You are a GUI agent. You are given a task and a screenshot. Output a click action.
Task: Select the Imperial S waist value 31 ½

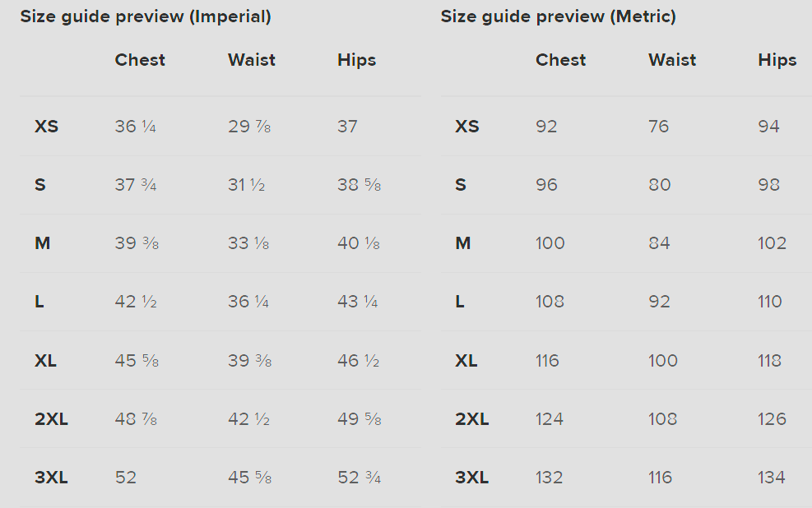[x=246, y=185]
